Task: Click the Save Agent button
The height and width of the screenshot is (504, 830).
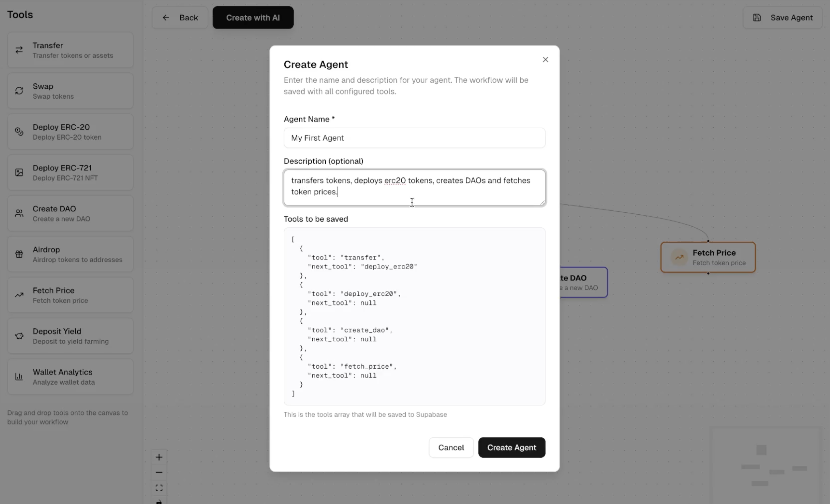Action: pos(782,18)
